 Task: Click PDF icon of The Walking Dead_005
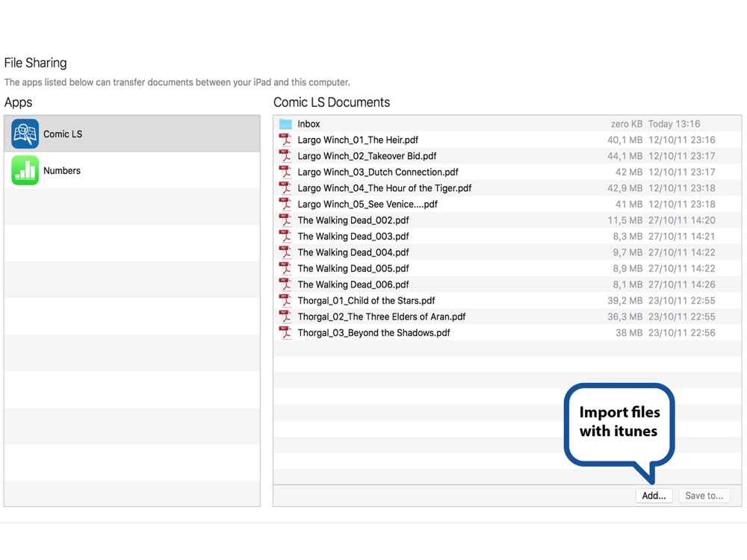[x=285, y=269]
